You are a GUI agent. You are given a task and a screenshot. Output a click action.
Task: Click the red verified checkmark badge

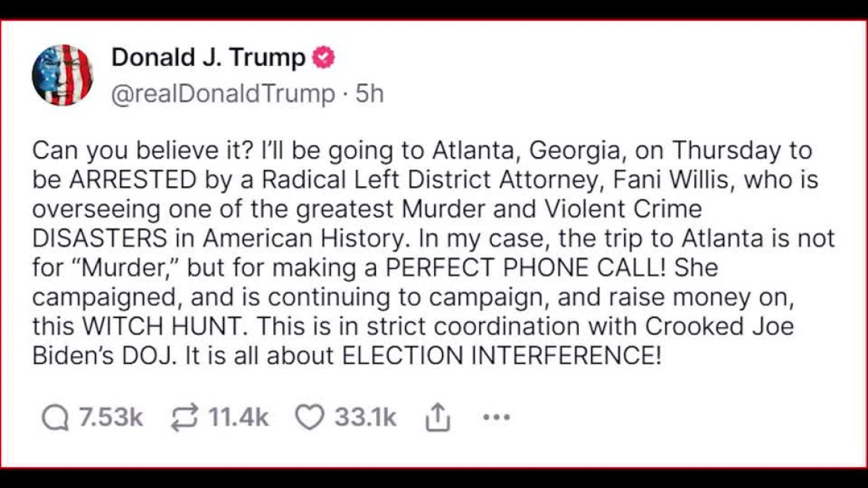pos(323,58)
